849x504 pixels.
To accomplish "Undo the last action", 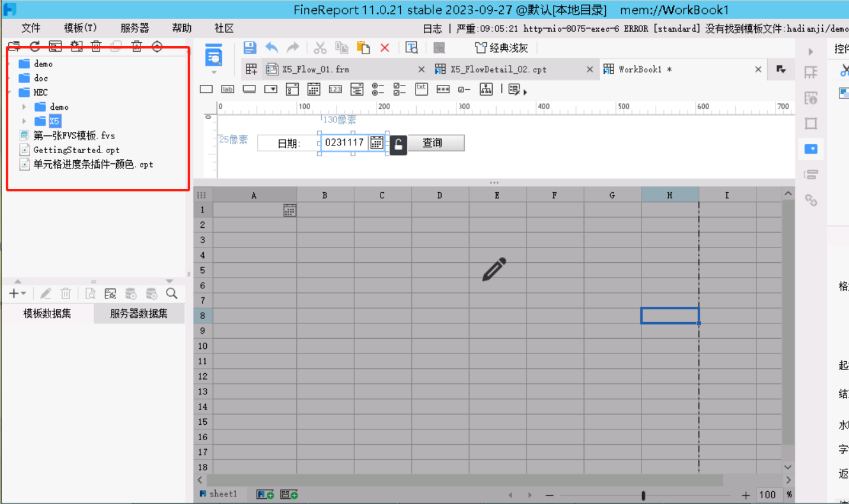I will coord(271,48).
